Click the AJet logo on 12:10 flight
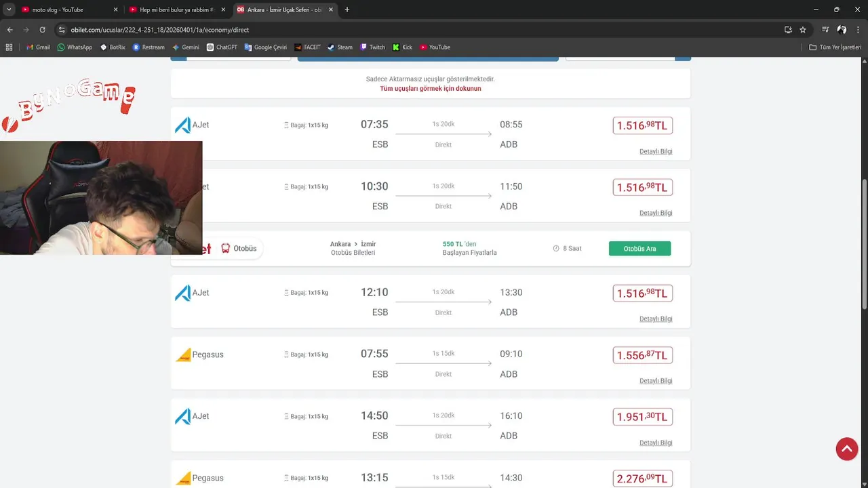 (x=182, y=293)
